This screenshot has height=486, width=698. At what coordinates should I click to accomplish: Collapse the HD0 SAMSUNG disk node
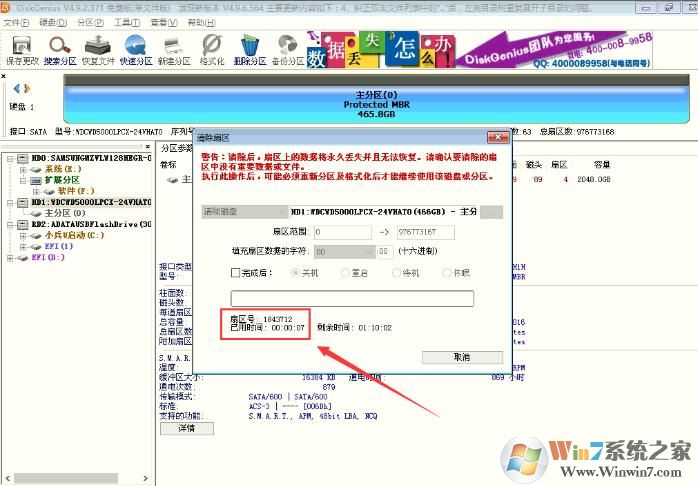tap(10, 158)
